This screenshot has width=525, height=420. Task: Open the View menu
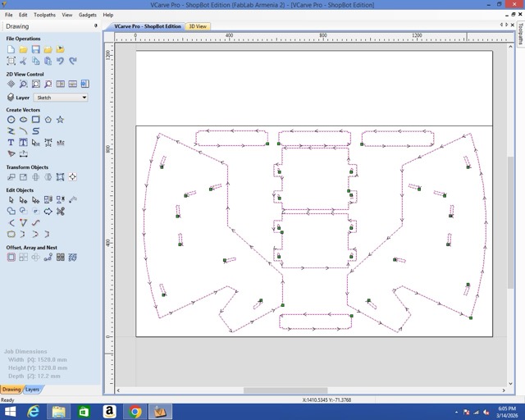pos(67,15)
